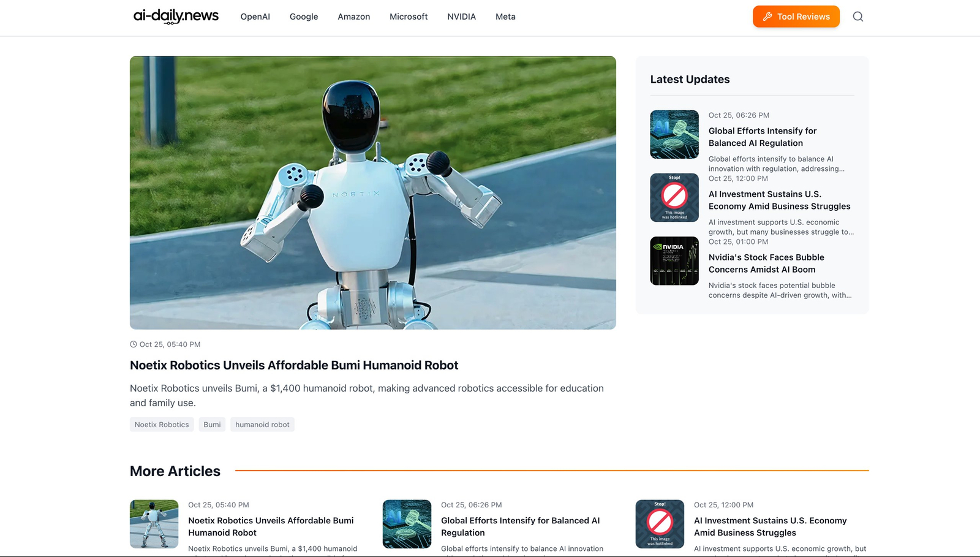Click the robot thumbnail under More Articles
The width and height of the screenshot is (980, 557).
click(x=154, y=524)
